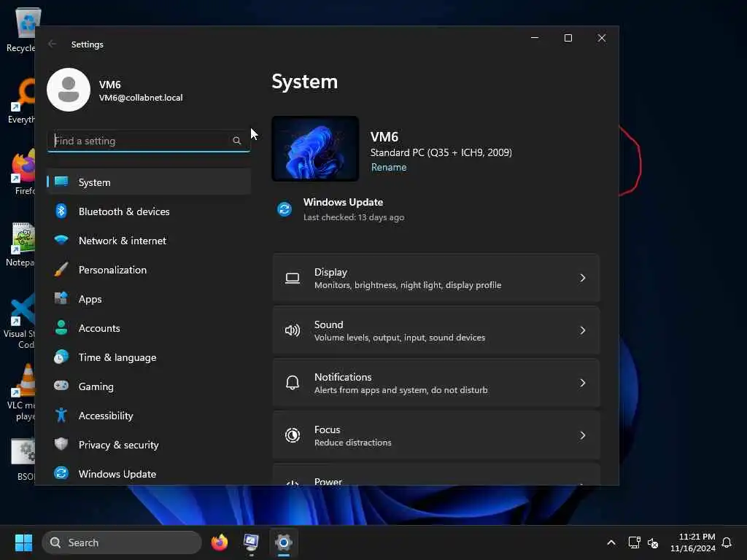Image resolution: width=747 pixels, height=560 pixels.
Task: Open Notifications settings row
Action: (x=436, y=383)
